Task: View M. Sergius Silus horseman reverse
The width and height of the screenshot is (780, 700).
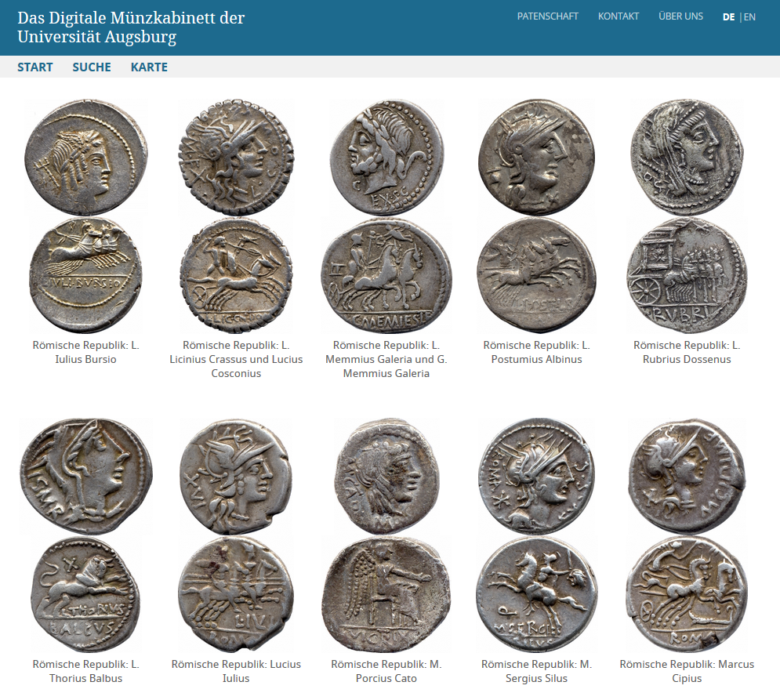Action: 536,594
